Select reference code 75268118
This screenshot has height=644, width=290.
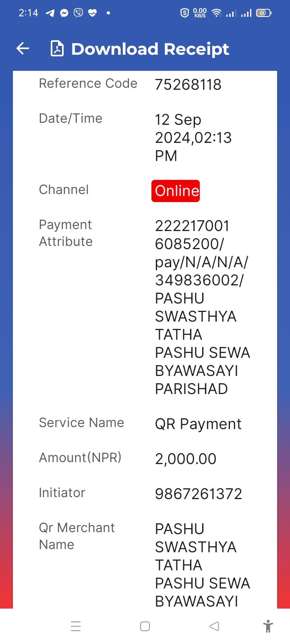[x=188, y=85]
